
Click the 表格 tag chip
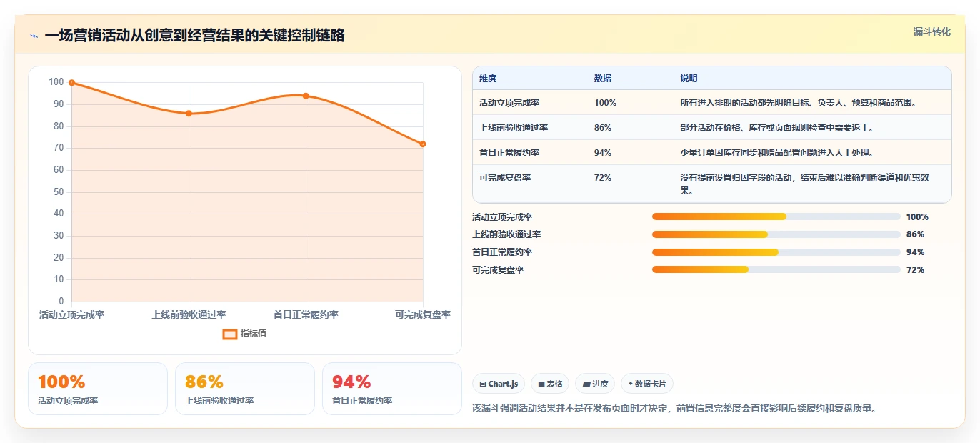550,384
